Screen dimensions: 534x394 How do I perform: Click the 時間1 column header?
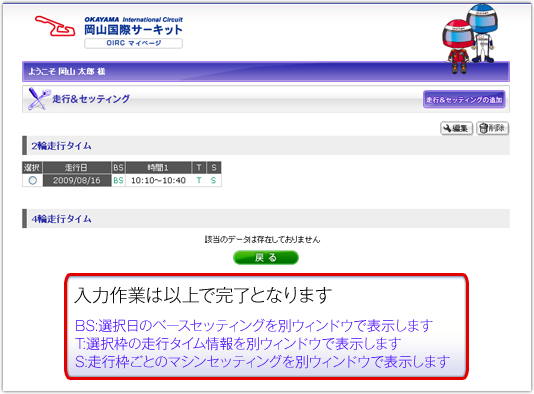(x=158, y=168)
